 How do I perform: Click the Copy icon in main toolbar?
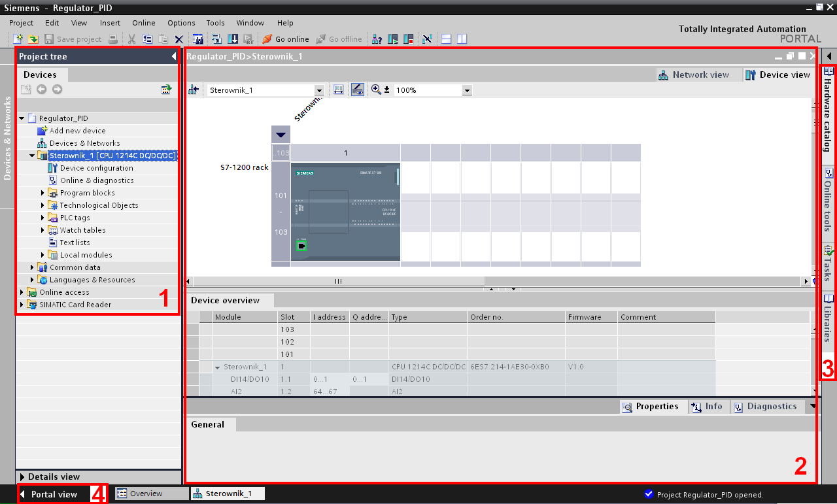click(148, 39)
